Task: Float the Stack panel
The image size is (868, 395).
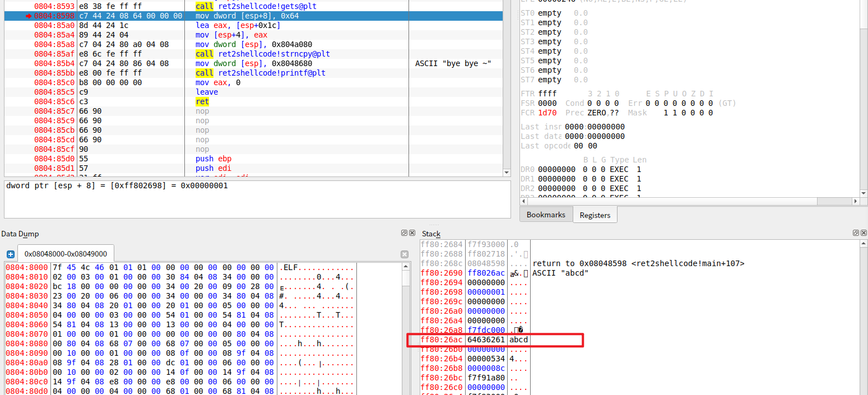Action: pos(856,233)
